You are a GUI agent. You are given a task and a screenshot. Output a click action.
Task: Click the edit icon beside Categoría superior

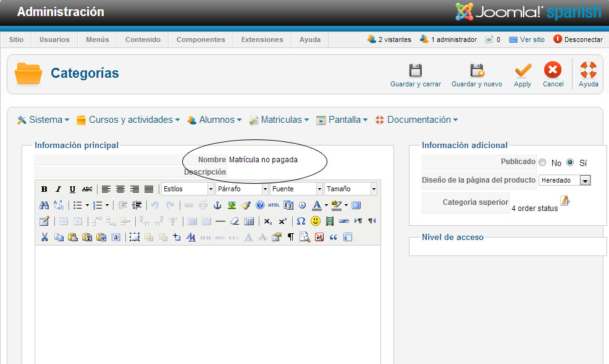click(565, 200)
